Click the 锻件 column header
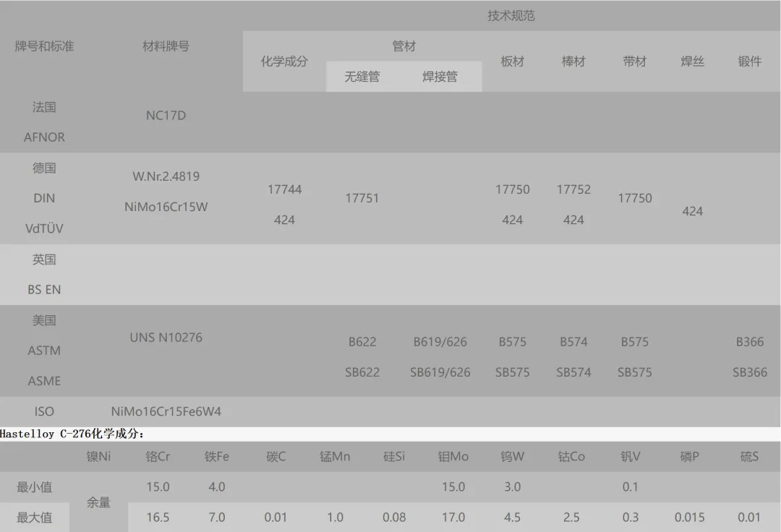This screenshot has height=532, width=781. pyautogui.click(x=750, y=61)
